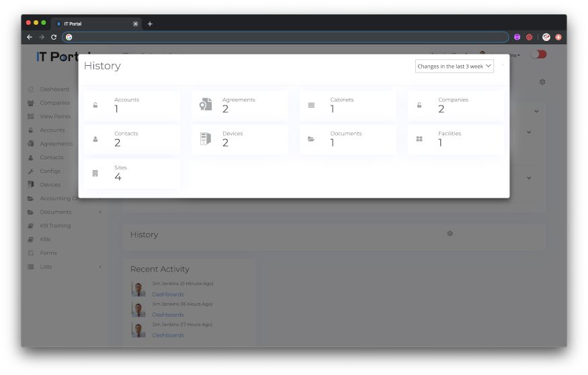
Task: Click the Documents folder icon in History
Action: (x=311, y=139)
